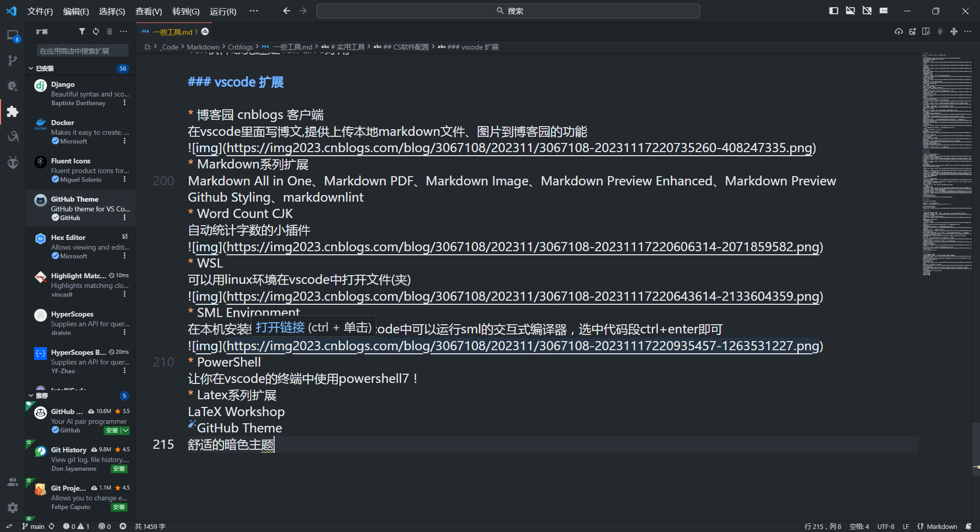Change the LF end-of-line setting
This screenshot has height=532, width=980.
pos(905,526)
